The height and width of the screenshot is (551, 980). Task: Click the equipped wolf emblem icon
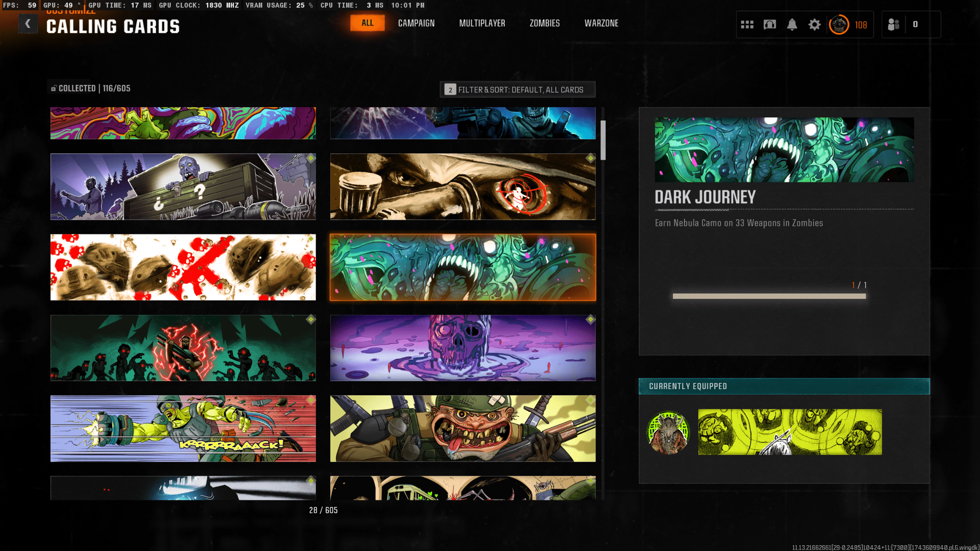coord(668,432)
